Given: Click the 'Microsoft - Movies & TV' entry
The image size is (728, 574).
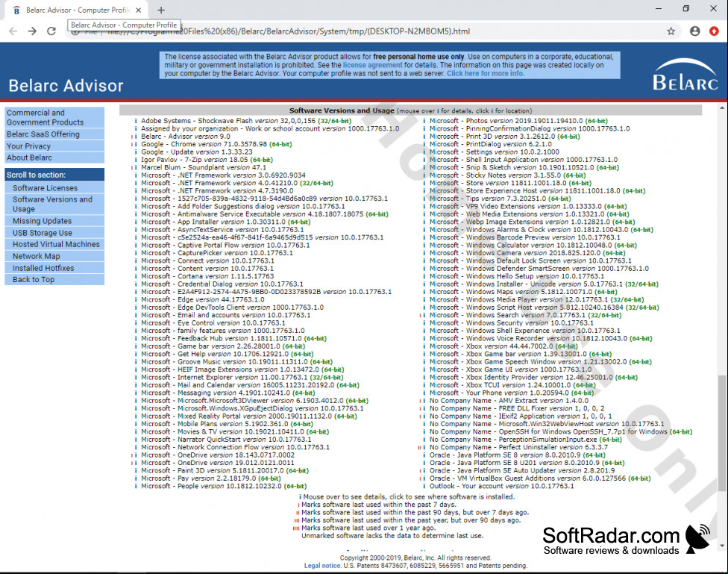Looking at the screenshot, I should click(235, 431).
